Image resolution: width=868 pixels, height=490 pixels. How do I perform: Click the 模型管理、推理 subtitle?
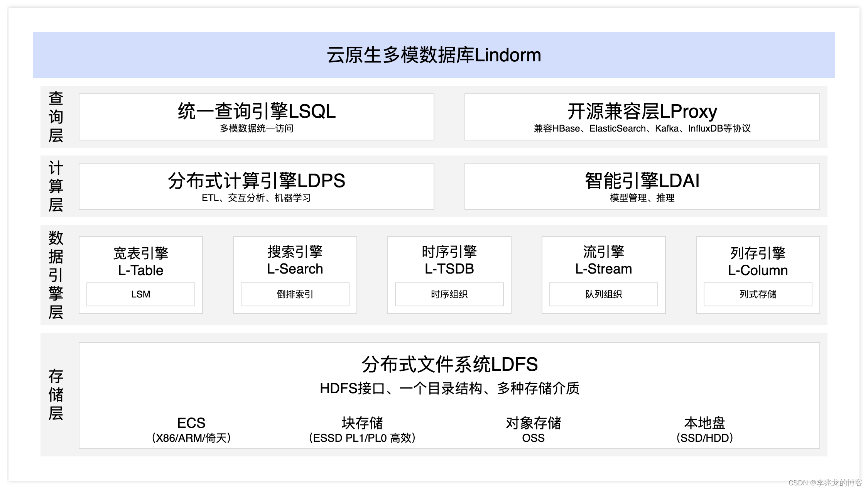[642, 198]
